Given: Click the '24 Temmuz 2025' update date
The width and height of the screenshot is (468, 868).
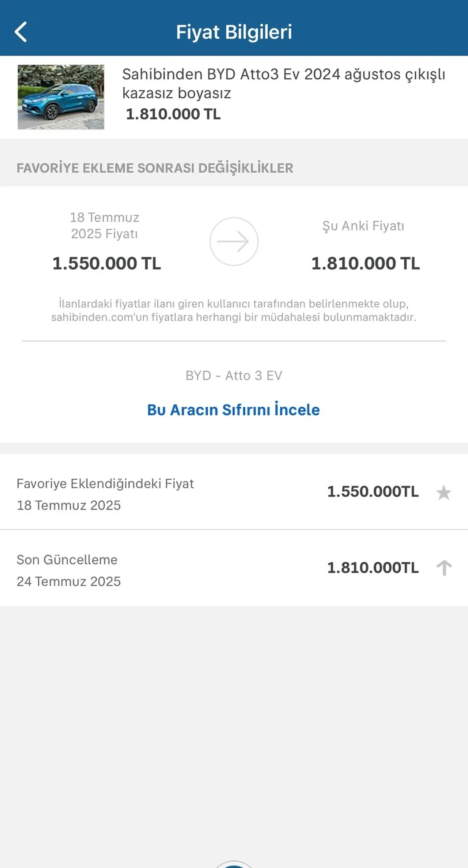Looking at the screenshot, I should click(69, 581).
